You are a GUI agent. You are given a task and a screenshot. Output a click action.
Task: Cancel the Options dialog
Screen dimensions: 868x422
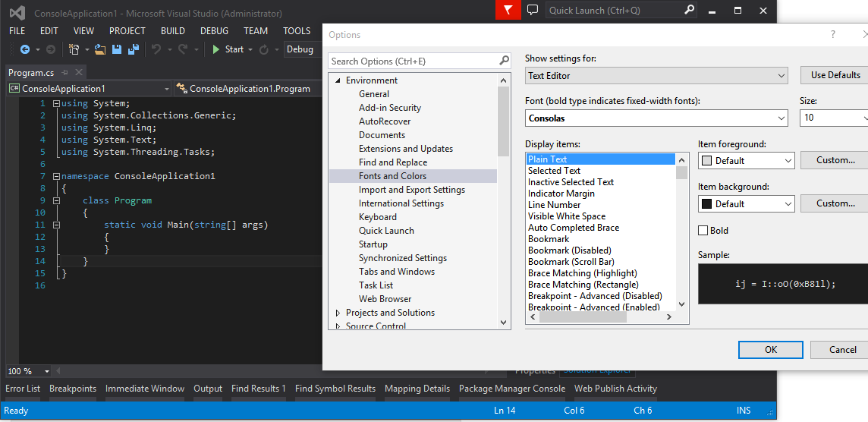point(841,349)
